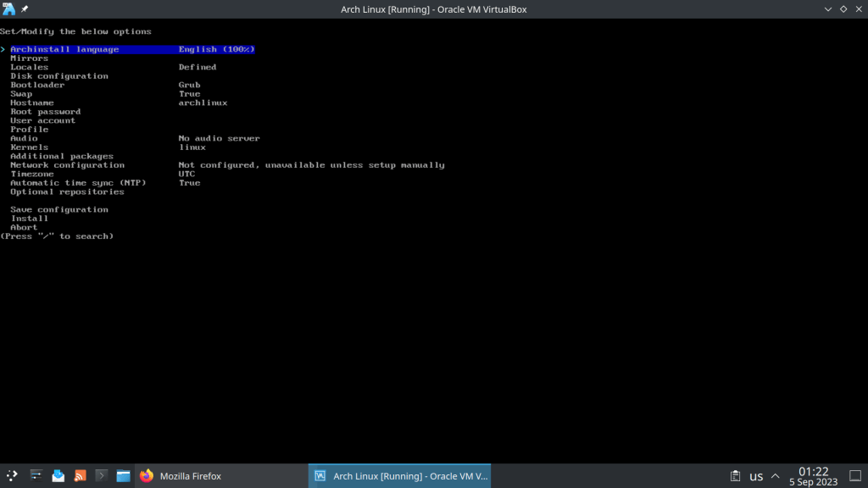868x488 pixels.
Task: Switch to the Mozilla Firefox taskbar entry
Action: [x=181, y=476]
